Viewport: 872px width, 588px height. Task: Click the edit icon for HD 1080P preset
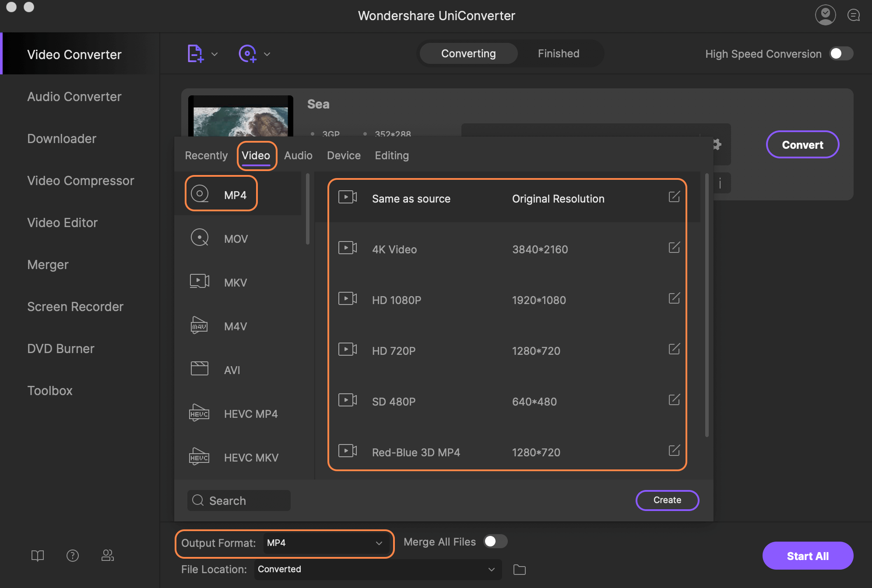coord(674,298)
